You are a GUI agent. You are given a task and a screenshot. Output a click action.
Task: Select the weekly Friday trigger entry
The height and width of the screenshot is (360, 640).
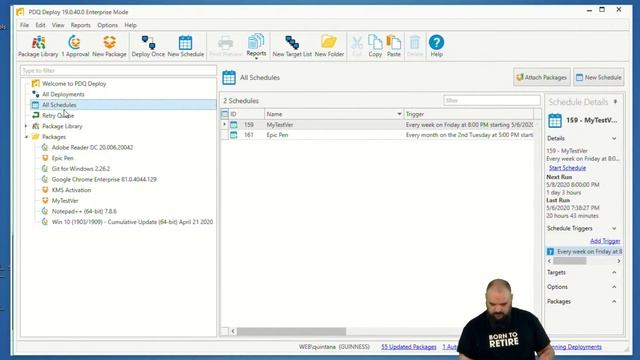click(584, 252)
